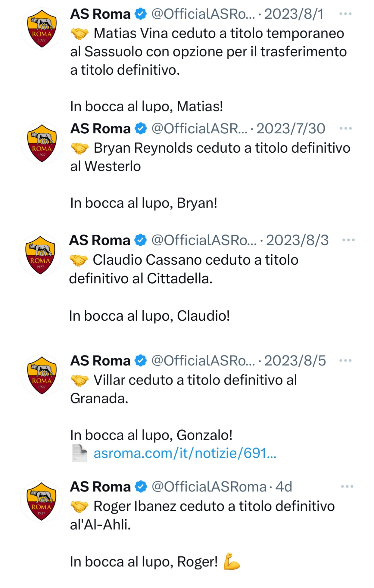
Task: Click verified badge on the 2023/8/1 tweet
Action: point(141,14)
